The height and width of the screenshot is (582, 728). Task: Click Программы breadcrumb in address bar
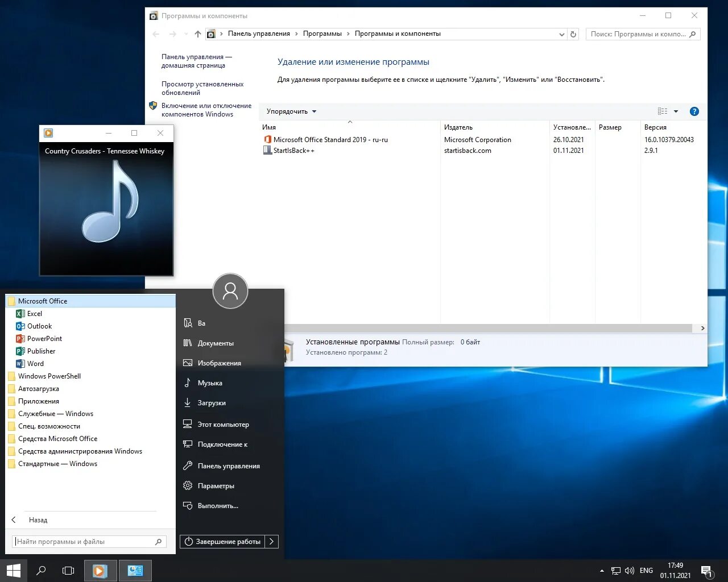322,34
